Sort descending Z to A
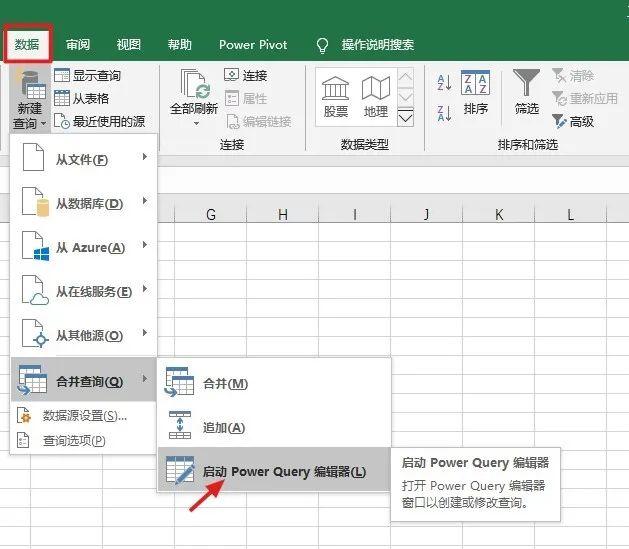Viewport: 629px width, 549px height. click(444, 113)
